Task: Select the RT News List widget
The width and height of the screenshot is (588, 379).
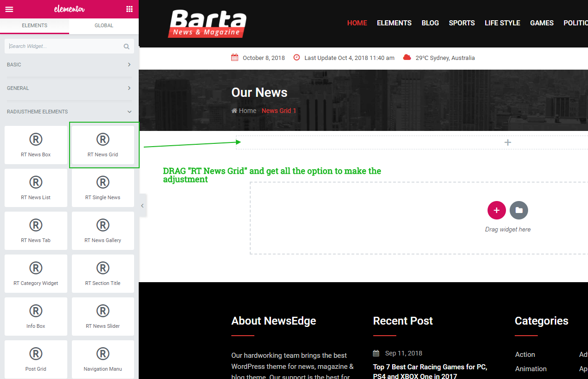Action: pyautogui.click(x=36, y=188)
